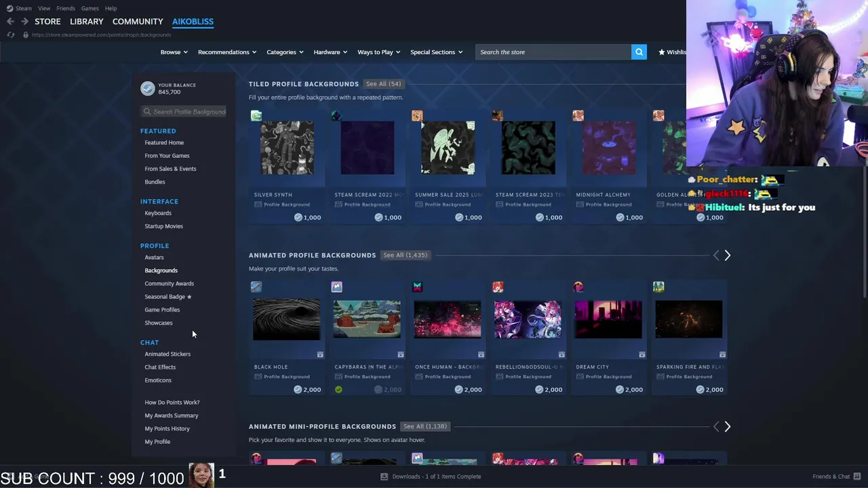
Task: Click game icon above RebellionGodSoul background
Action: click(x=497, y=287)
